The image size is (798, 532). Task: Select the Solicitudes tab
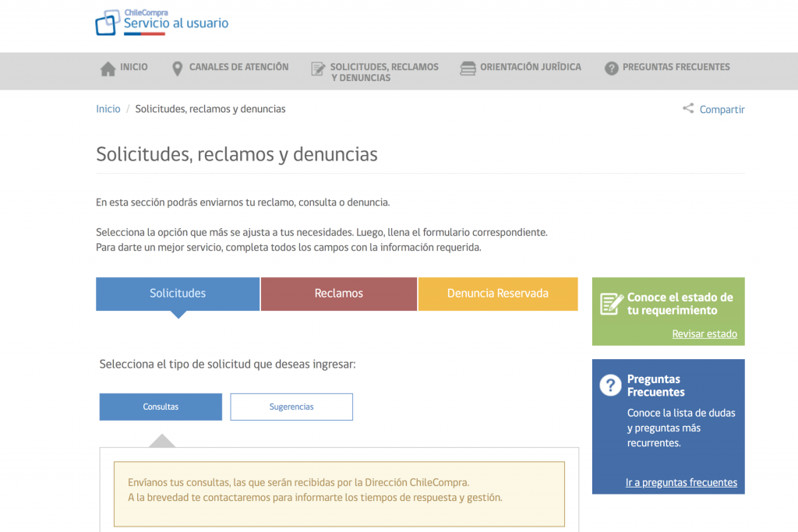tap(178, 294)
